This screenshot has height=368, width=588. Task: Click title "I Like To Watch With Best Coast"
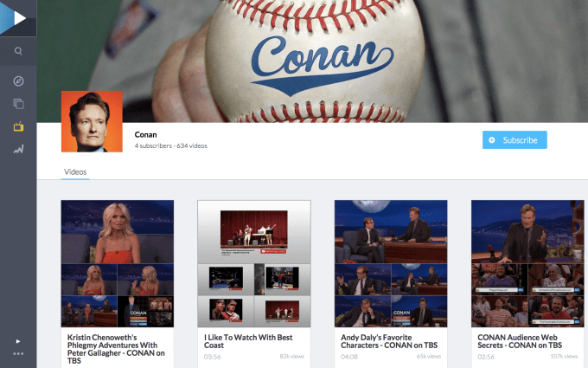click(x=248, y=341)
